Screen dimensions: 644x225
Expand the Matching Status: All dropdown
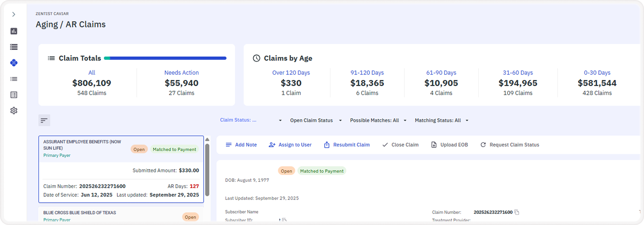tap(441, 120)
